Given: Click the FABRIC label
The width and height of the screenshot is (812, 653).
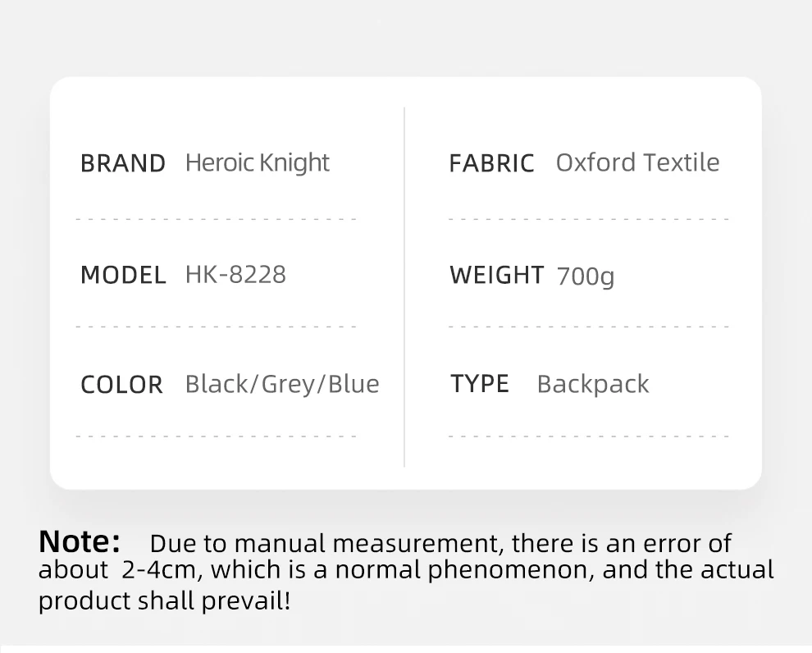Looking at the screenshot, I should click(x=491, y=163).
